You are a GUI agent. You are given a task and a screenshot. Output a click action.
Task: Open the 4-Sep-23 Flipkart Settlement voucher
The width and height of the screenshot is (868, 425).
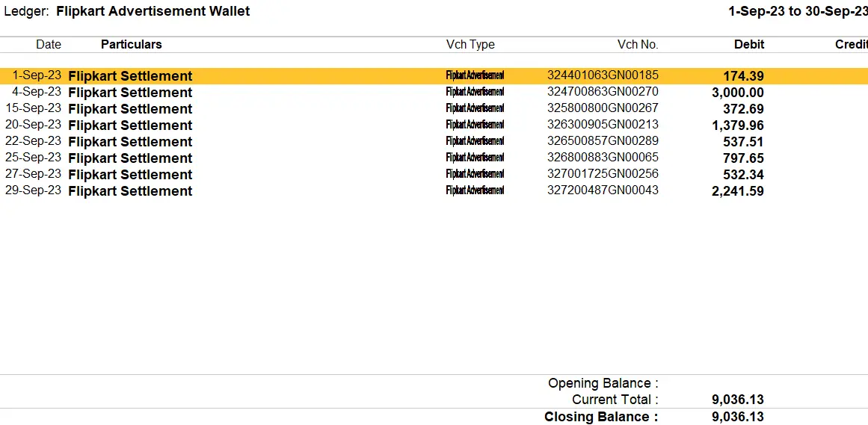pyautogui.click(x=130, y=93)
